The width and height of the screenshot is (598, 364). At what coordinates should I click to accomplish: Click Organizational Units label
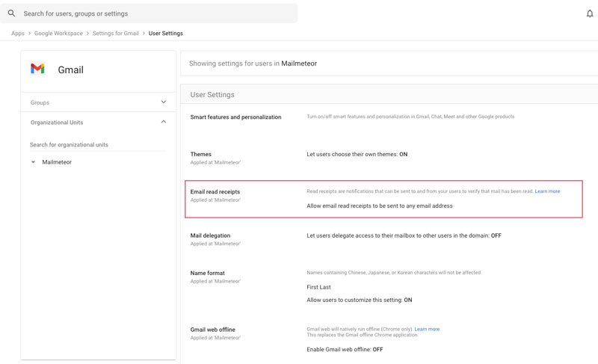[x=57, y=123]
